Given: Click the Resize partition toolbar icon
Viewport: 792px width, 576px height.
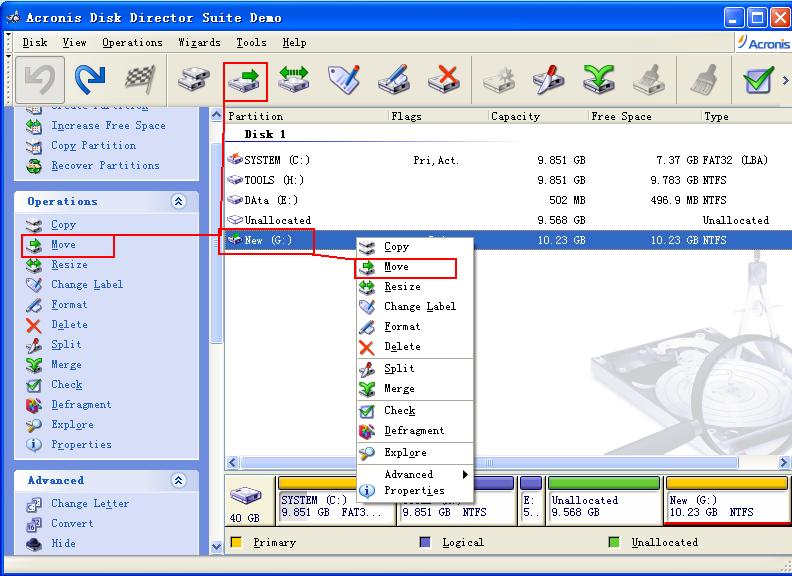Looking at the screenshot, I should pos(294,79).
